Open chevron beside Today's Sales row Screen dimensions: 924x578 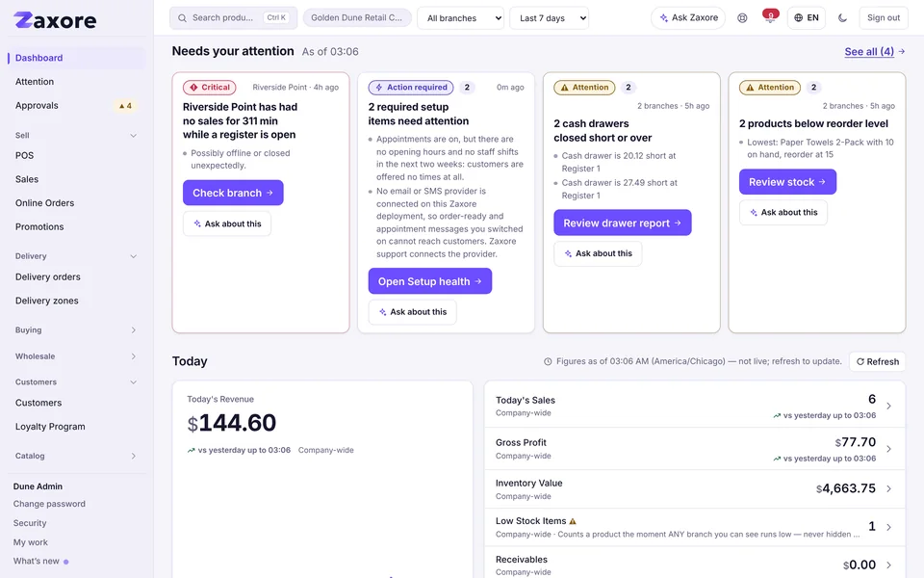tap(888, 406)
